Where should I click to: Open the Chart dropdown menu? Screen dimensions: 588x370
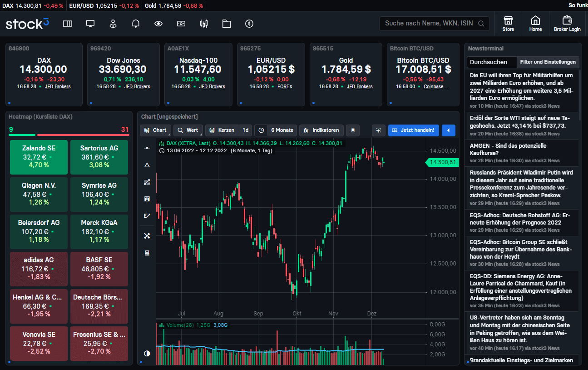156,130
